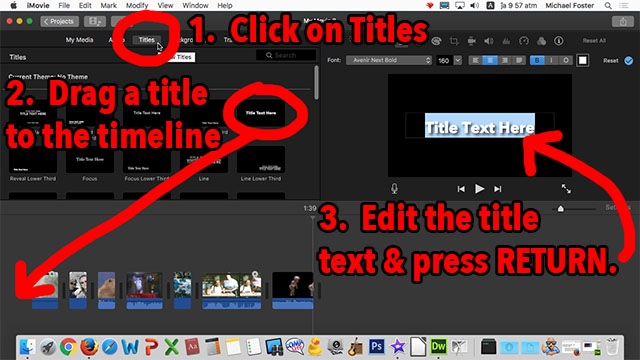Click the Reset button beside the checkmark
Screen dimensions: 640x360
pos(611,61)
